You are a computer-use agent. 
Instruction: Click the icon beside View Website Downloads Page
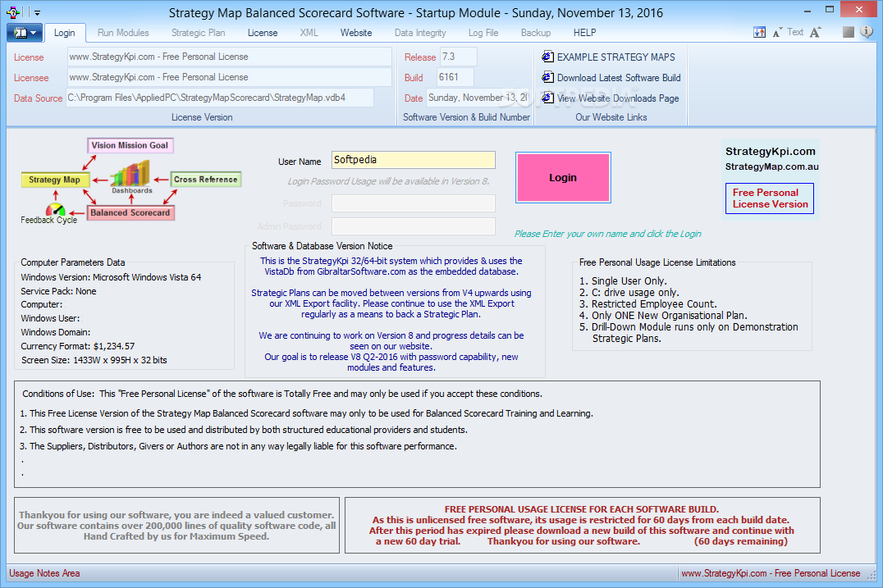[547, 98]
